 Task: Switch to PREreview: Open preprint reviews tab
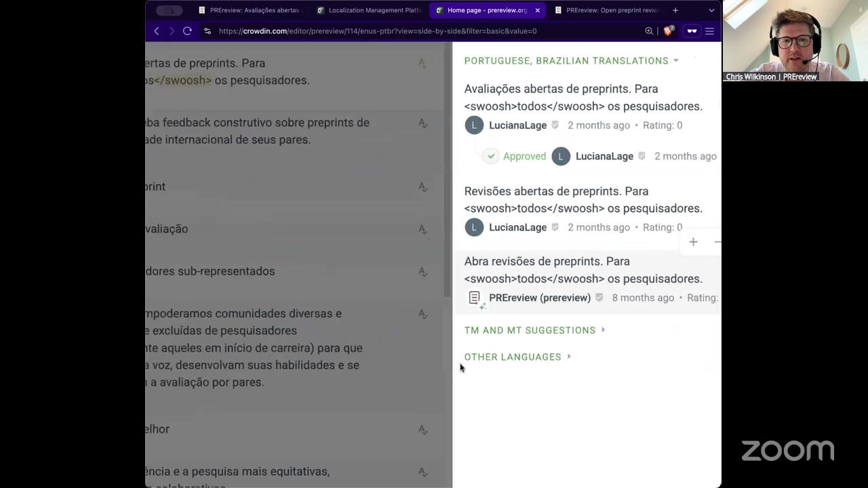click(606, 10)
